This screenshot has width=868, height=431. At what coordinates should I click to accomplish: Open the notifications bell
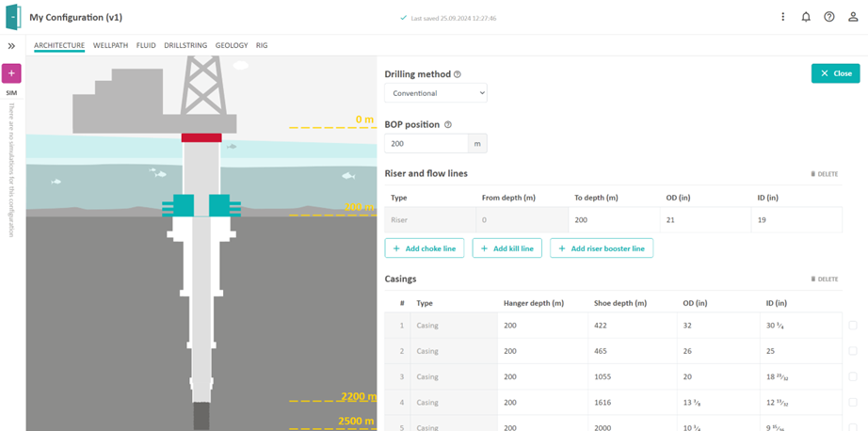(x=806, y=17)
